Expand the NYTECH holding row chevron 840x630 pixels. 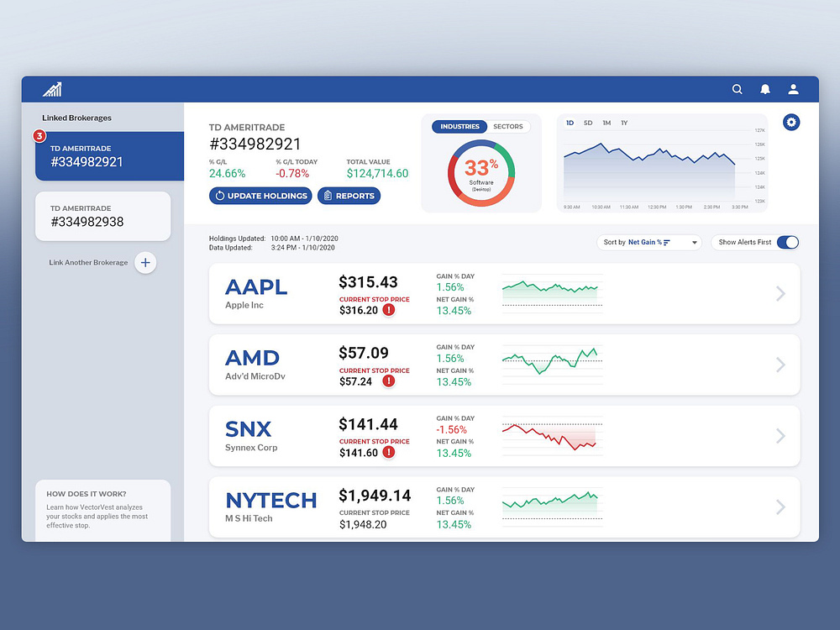(780, 507)
